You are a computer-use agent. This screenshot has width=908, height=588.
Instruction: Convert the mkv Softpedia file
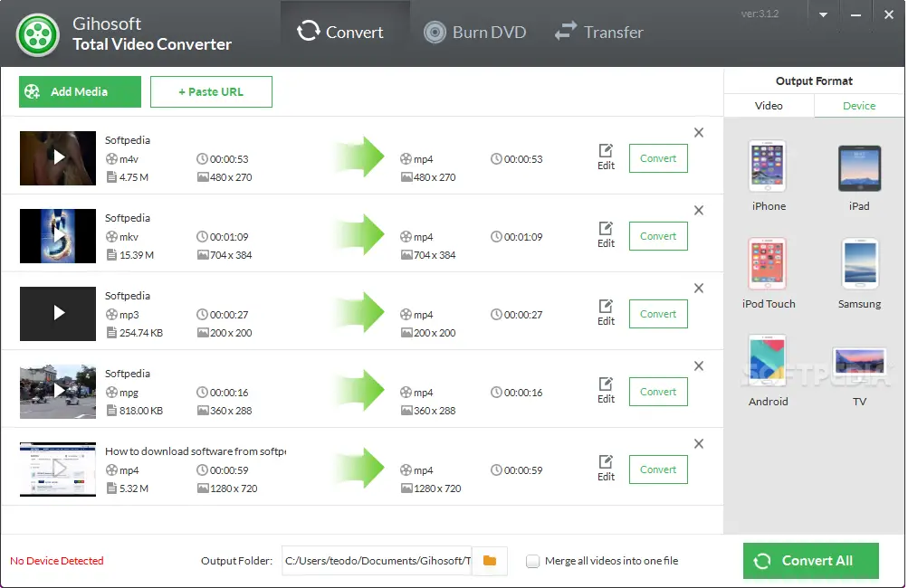click(658, 236)
